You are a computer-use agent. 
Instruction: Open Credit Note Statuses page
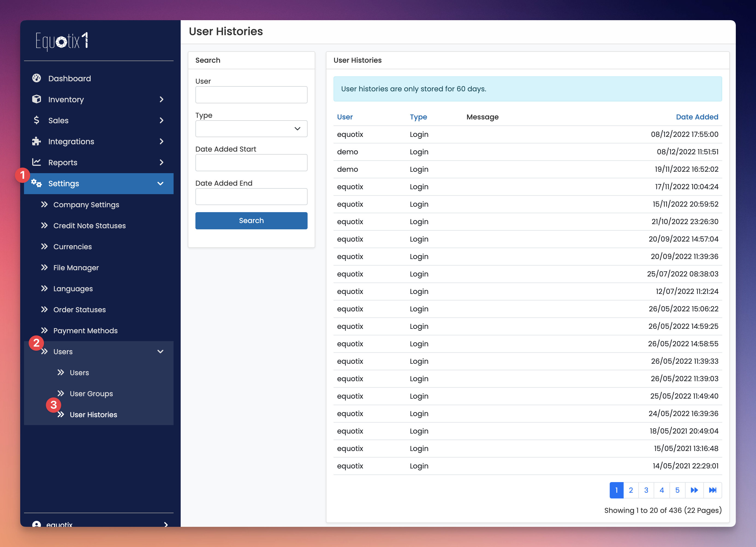point(89,226)
